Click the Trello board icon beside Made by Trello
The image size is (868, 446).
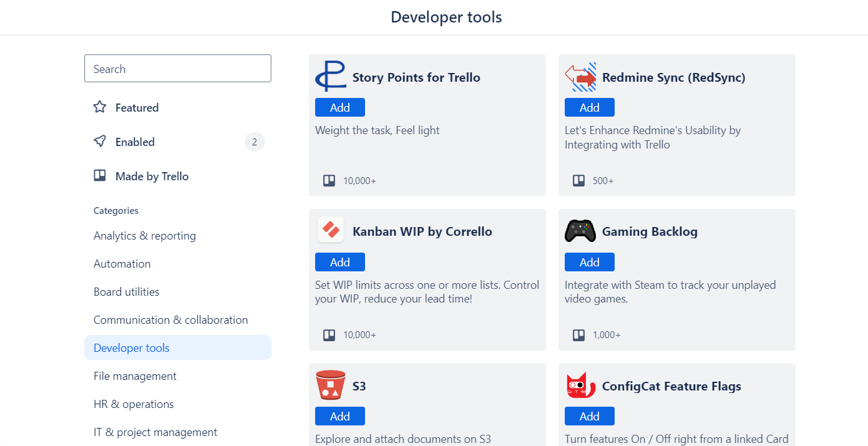(100, 176)
